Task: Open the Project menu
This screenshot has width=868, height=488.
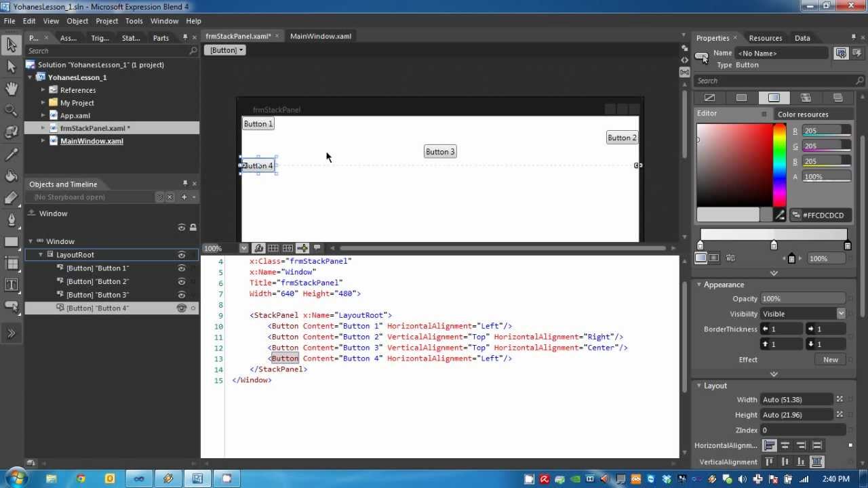Action: pyautogui.click(x=106, y=21)
